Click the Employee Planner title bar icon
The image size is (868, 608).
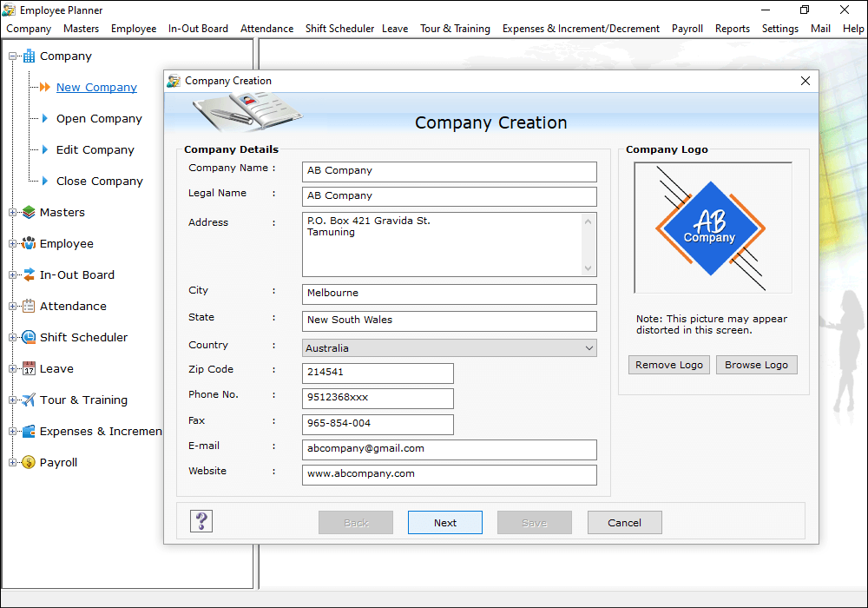coord(9,10)
